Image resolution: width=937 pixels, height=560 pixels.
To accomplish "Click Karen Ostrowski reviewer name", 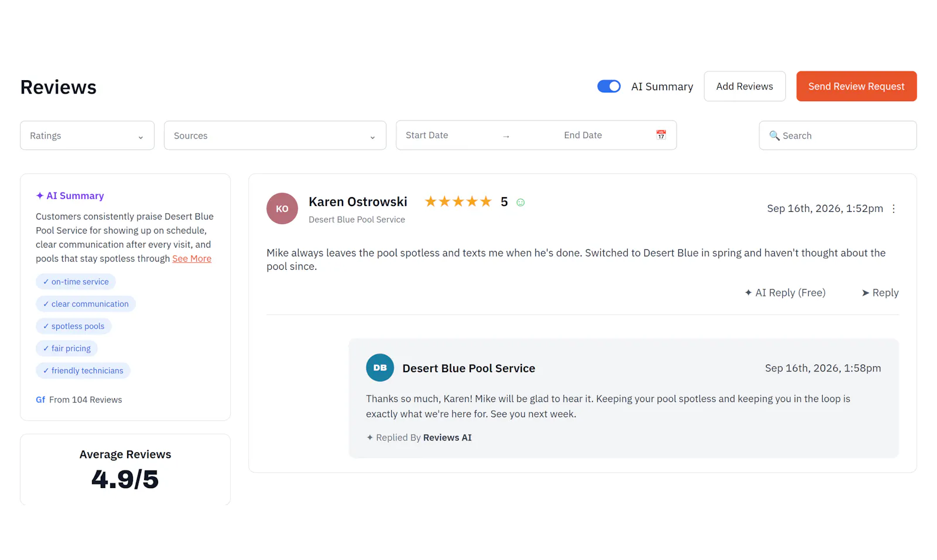I will coord(358,202).
